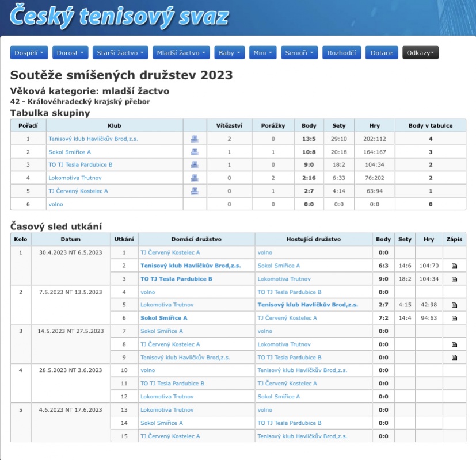Open away Tenisový klub Havlíčkův Brod in match 15
The image size is (476, 460).
(x=302, y=436)
